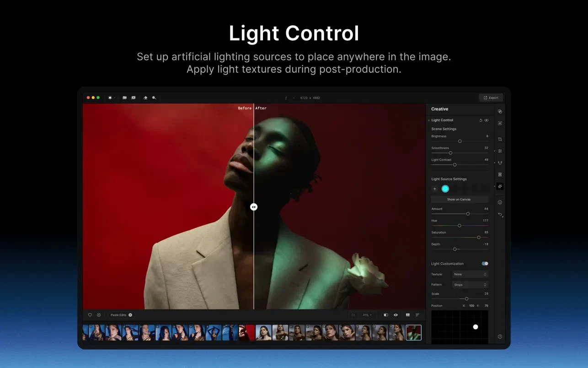Open the image info icon
The width and height of the screenshot is (588, 368).
(500, 202)
